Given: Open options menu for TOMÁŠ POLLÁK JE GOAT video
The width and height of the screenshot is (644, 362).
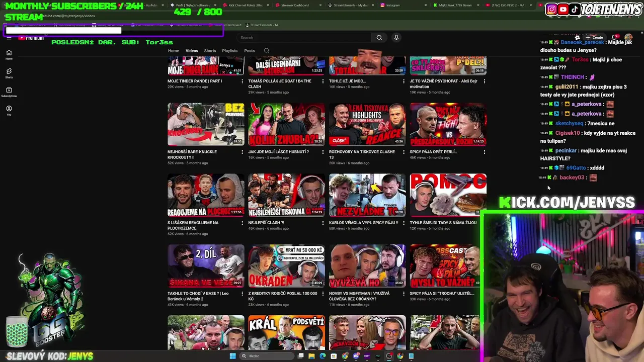Looking at the screenshot, I should point(323,81).
